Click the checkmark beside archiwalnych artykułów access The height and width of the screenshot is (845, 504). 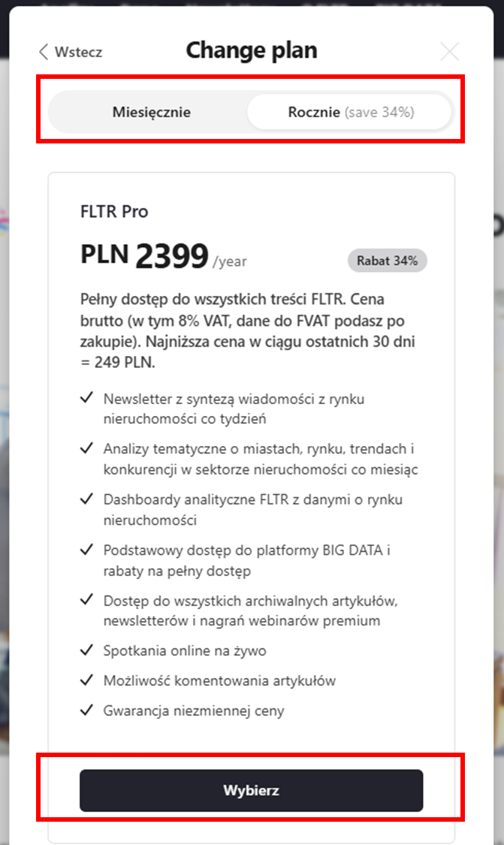click(86, 599)
